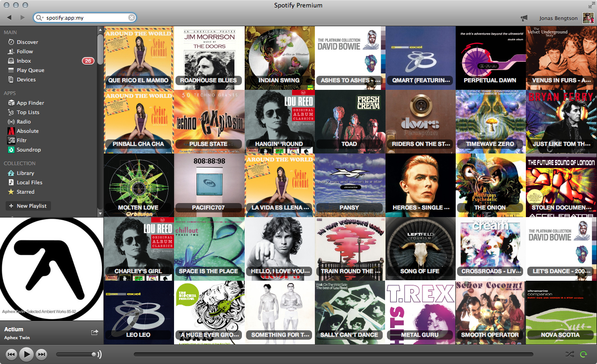Open Song of Life Leftfield tile
Screen dimensions: 597x364
click(420, 248)
